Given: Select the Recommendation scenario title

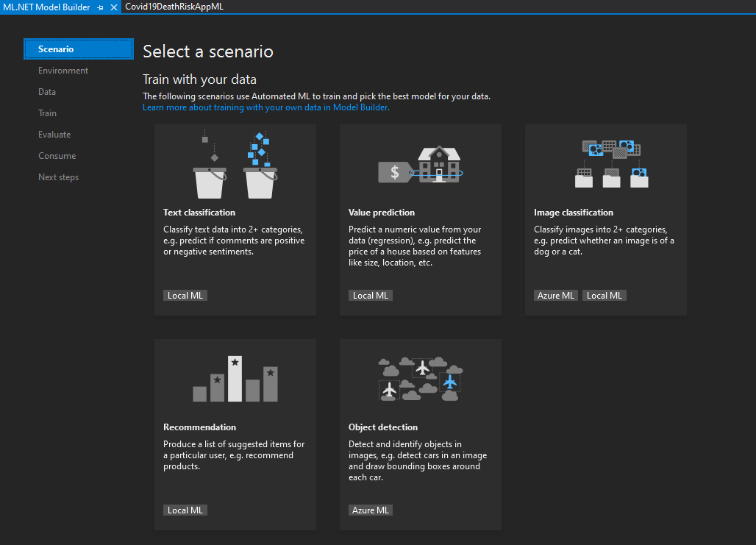Looking at the screenshot, I should pyautogui.click(x=199, y=427).
